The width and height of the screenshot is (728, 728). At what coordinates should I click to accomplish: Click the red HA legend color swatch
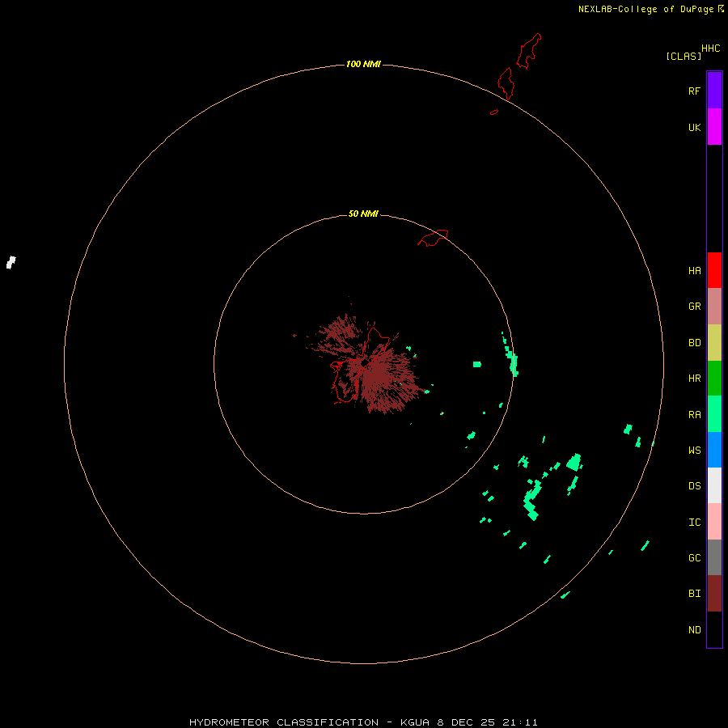tap(714, 270)
